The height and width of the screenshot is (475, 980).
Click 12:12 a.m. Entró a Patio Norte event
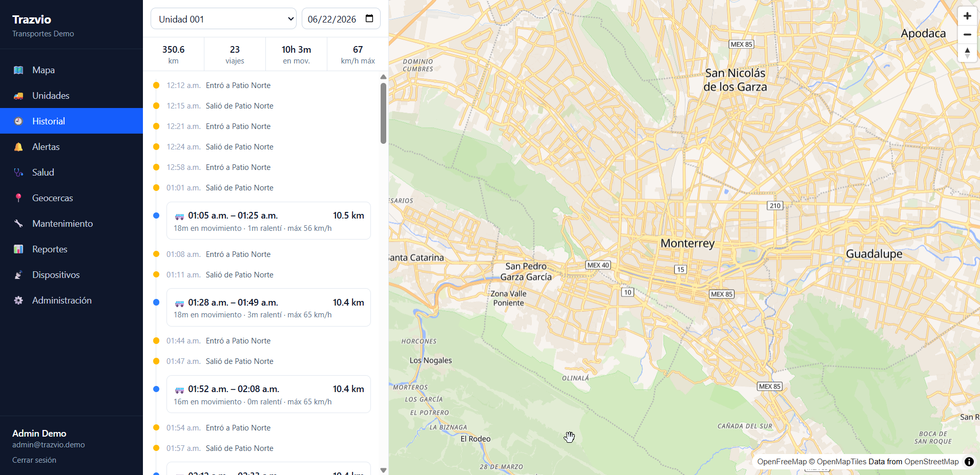click(218, 85)
